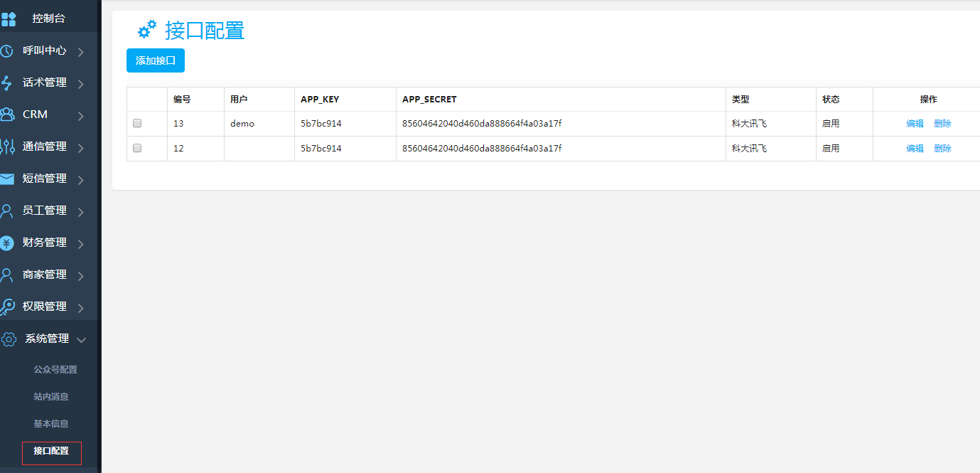The height and width of the screenshot is (473, 980).
Task: Click 编辑 link for interface 13
Action: point(915,124)
